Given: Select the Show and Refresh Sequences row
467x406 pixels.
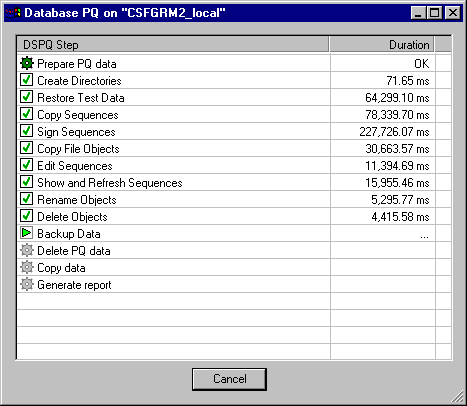Looking at the screenshot, I should click(234, 182).
